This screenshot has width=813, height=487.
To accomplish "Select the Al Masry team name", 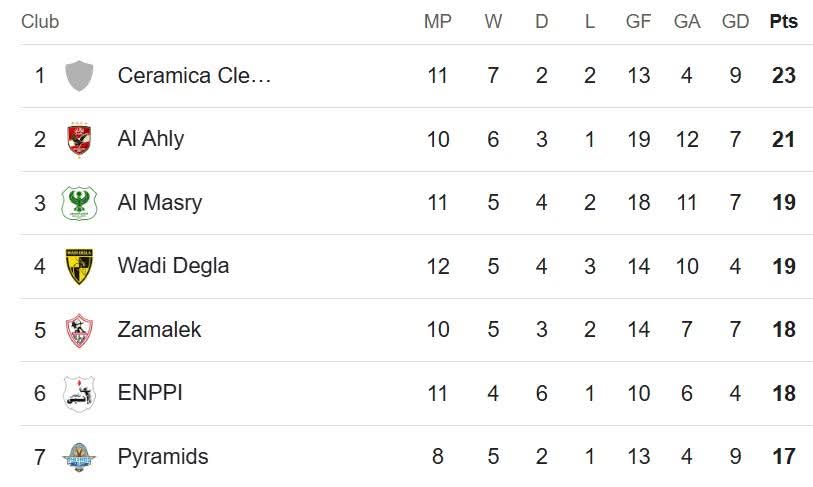I will point(160,203).
